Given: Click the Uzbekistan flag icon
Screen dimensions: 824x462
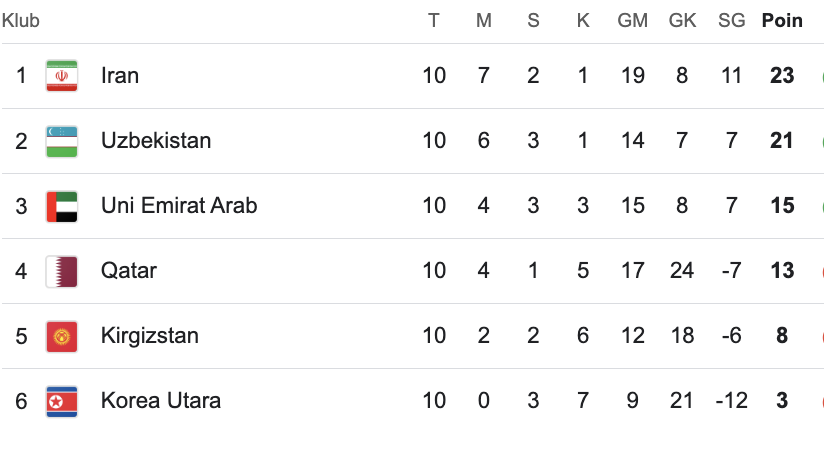Looking at the screenshot, I should pyautogui.click(x=61, y=141).
